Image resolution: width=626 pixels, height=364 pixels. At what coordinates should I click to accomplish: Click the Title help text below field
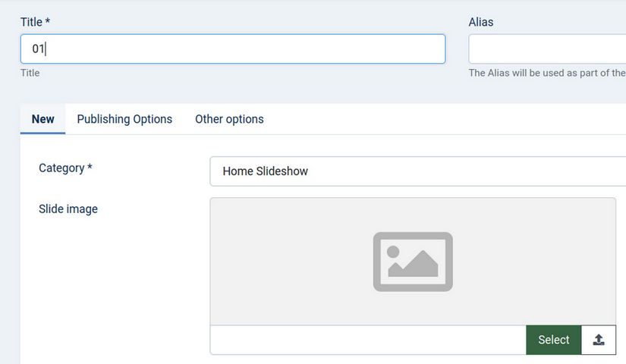pyautogui.click(x=30, y=73)
